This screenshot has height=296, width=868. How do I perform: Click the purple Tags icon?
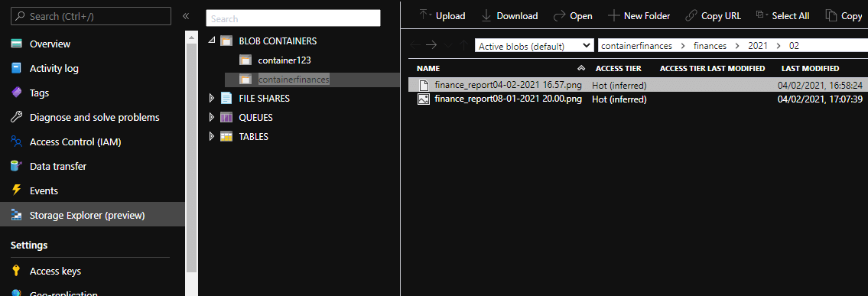click(x=16, y=93)
